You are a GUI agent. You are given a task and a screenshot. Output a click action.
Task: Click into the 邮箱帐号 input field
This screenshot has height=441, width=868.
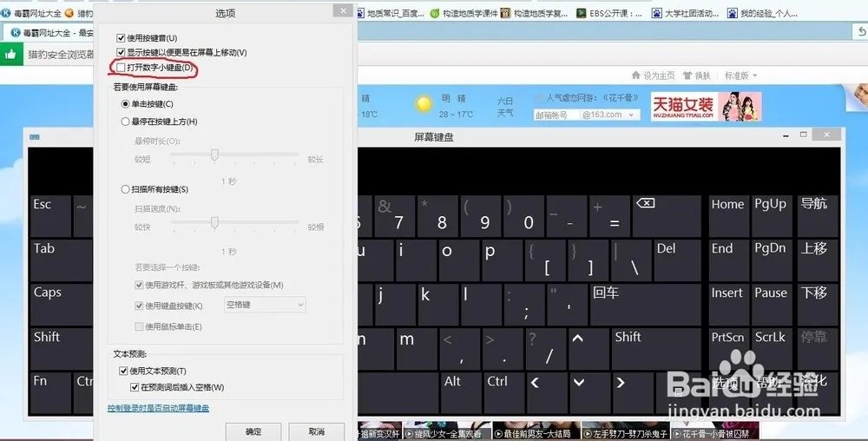tap(557, 115)
